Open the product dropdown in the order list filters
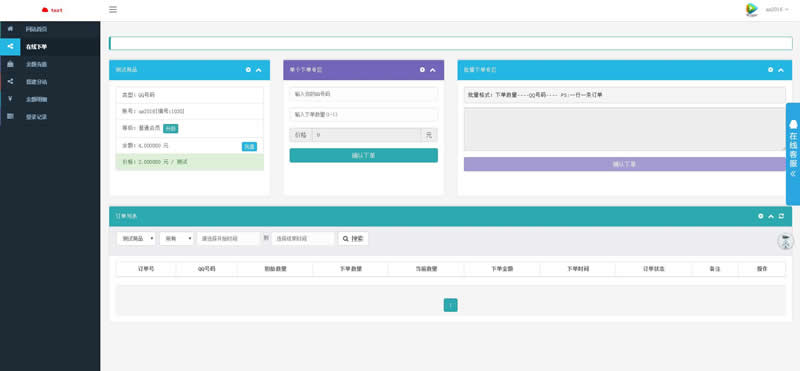This screenshot has height=371, width=800. 136,238
